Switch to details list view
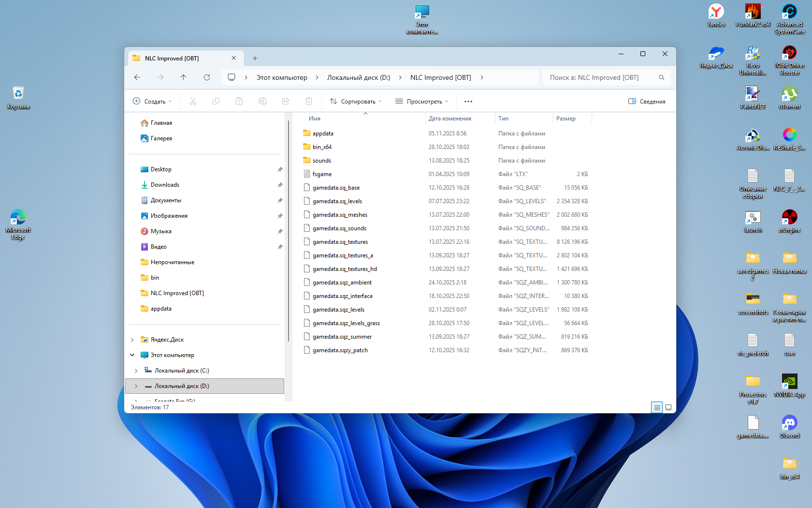Screen dimensions: 812x508 [656, 407]
